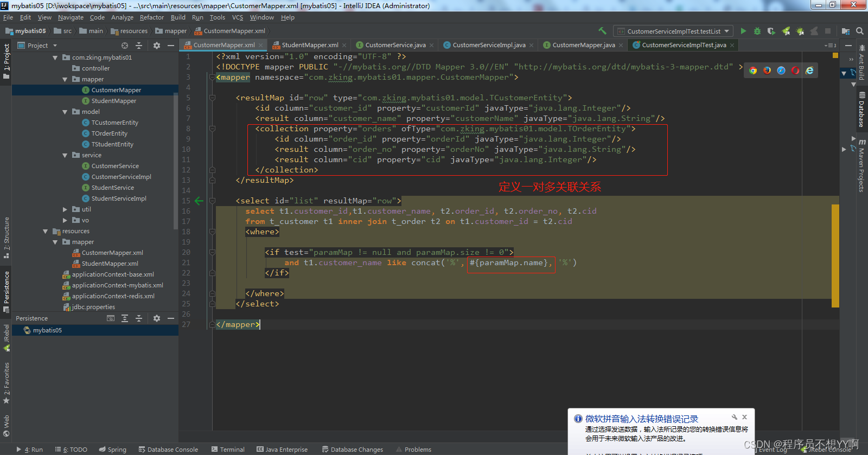868x455 pixels.
Task: Run with JRebel using the rocket icon
Action: 786,31
